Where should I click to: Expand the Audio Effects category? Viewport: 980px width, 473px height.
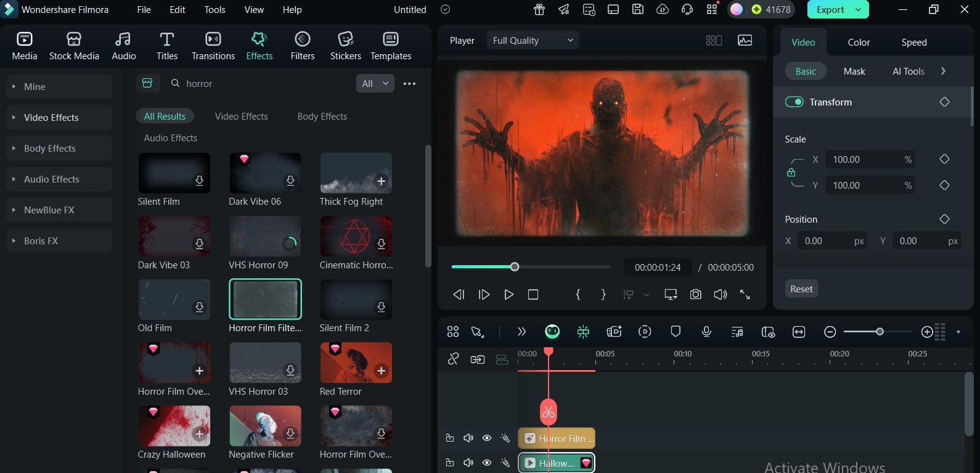point(59,179)
